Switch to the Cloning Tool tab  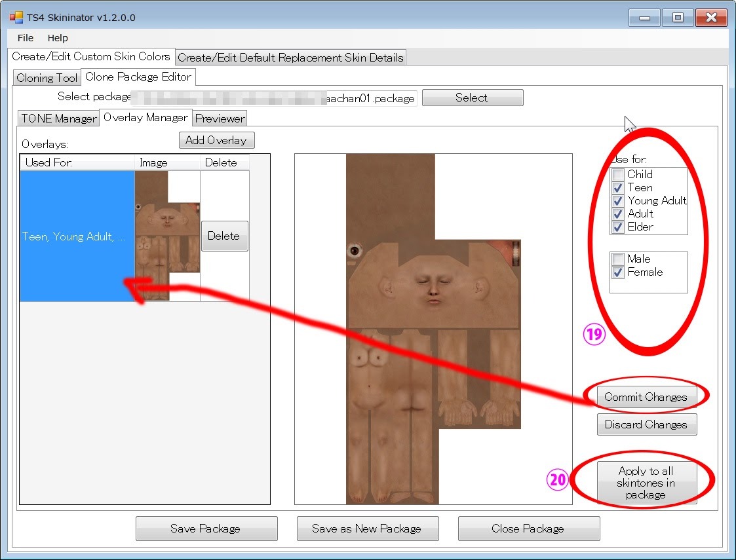pos(47,78)
